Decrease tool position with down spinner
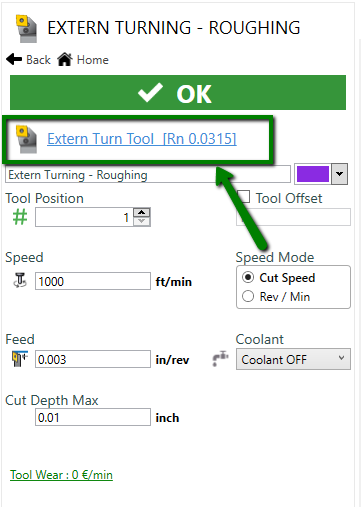The height and width of the screenshot is (507, 362). point(142,222)
